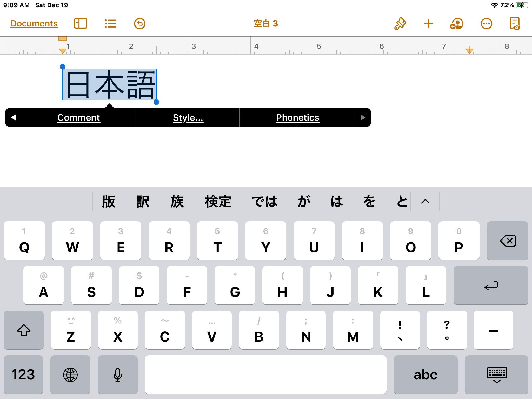Screen dimensions: 532x399
Task: Go back to Documents
Action: click(x=34, y=24)
